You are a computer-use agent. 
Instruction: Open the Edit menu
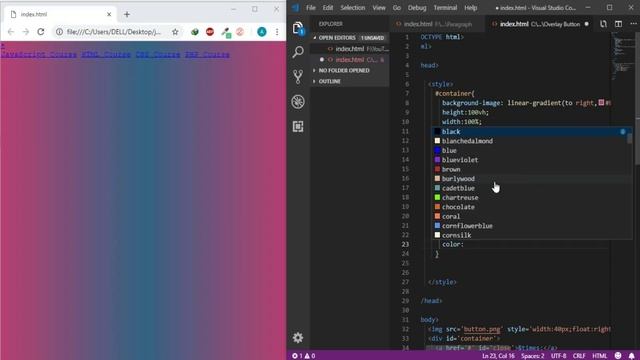click(327, 7)
